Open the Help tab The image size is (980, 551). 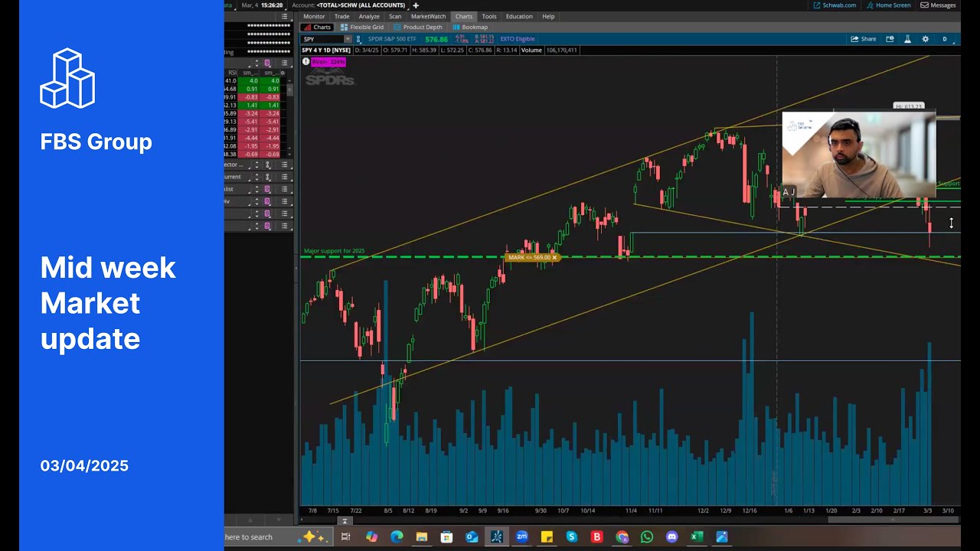pos(548,16)
